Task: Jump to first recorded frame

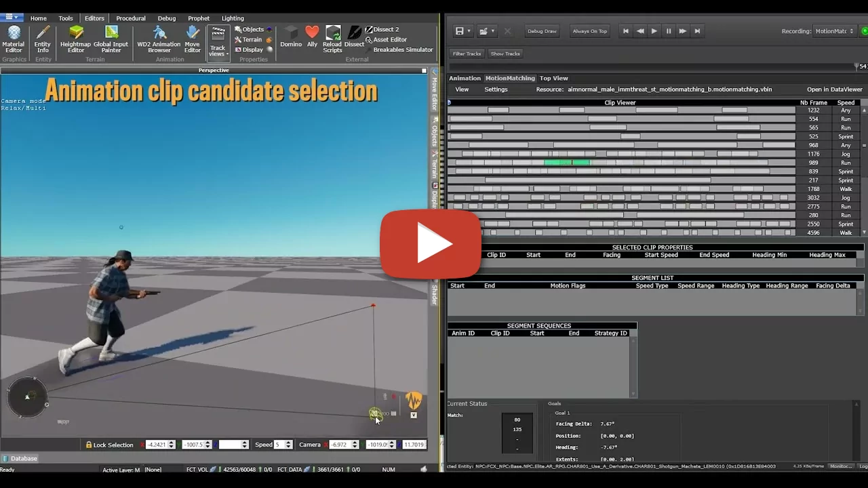Action: pyautogui.click(x=626, y=31)
